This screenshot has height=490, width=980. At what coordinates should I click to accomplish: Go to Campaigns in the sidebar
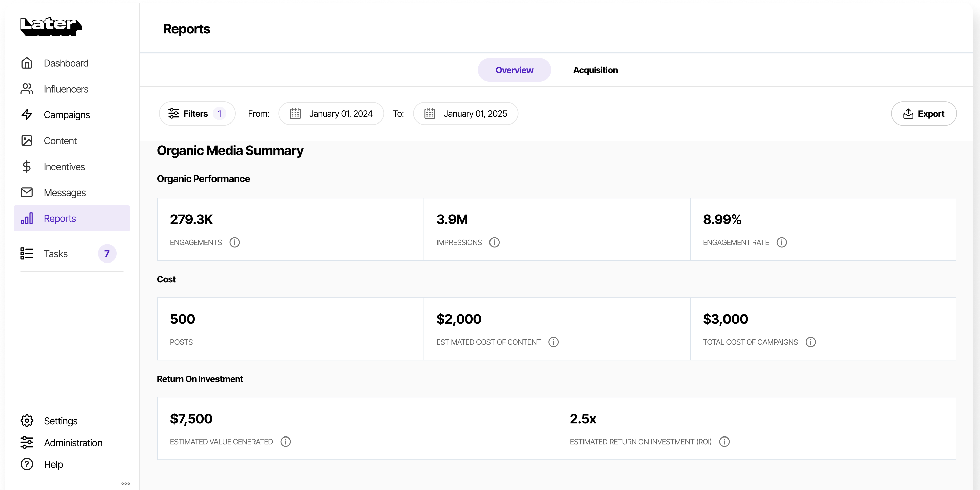[67, 115]
